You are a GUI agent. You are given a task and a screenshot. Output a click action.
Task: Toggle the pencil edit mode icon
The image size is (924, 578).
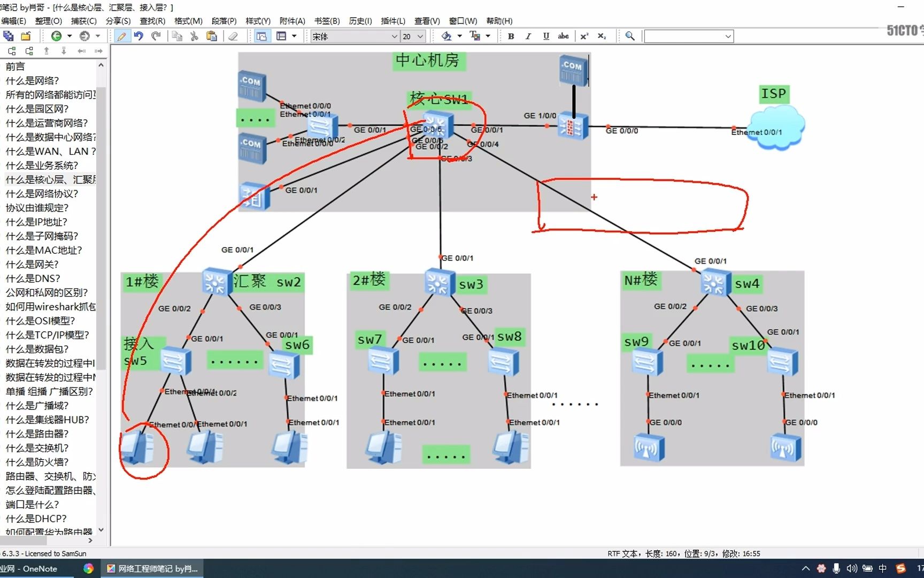click(121, 36)
